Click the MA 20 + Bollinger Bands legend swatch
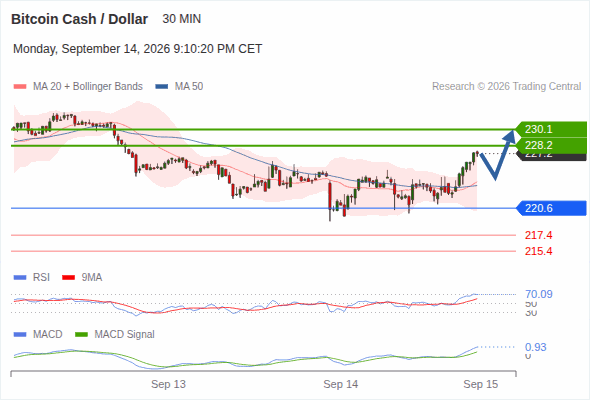Screen dimensions: 590x400 click(20, 87)
